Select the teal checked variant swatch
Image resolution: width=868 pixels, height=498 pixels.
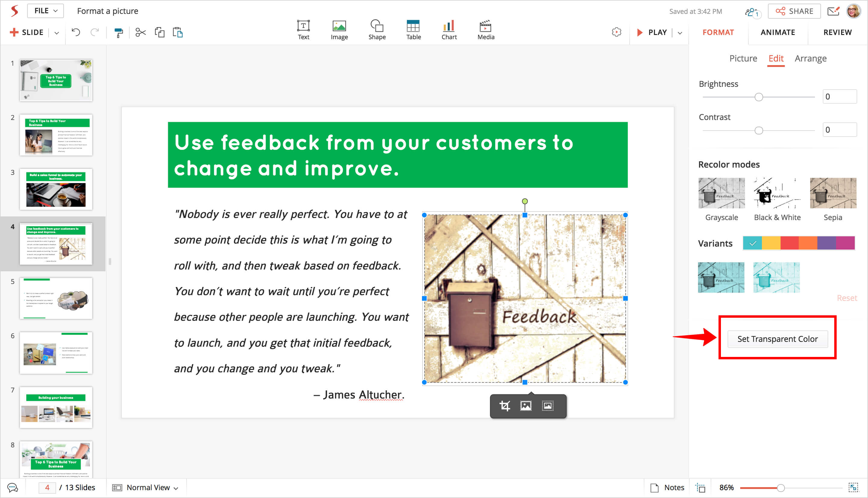[x=752, y=243]
